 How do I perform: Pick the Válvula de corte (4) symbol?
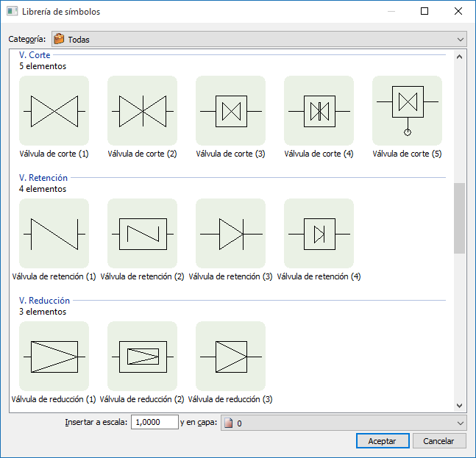[319, 111]
